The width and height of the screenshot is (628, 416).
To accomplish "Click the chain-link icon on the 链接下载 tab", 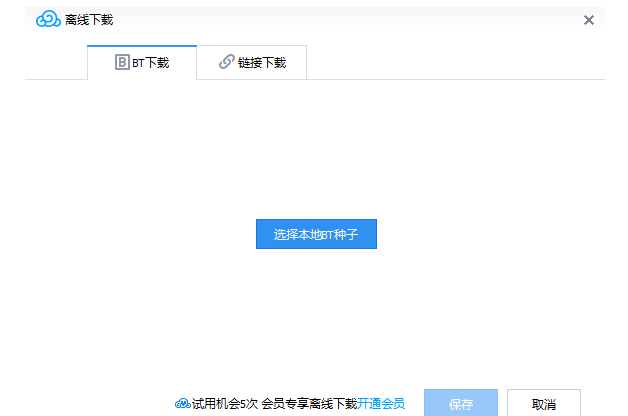I will [x=226, y=62].
